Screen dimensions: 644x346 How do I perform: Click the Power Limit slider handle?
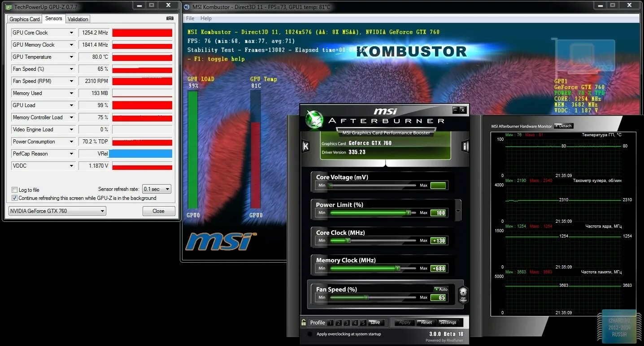point(408,213)
